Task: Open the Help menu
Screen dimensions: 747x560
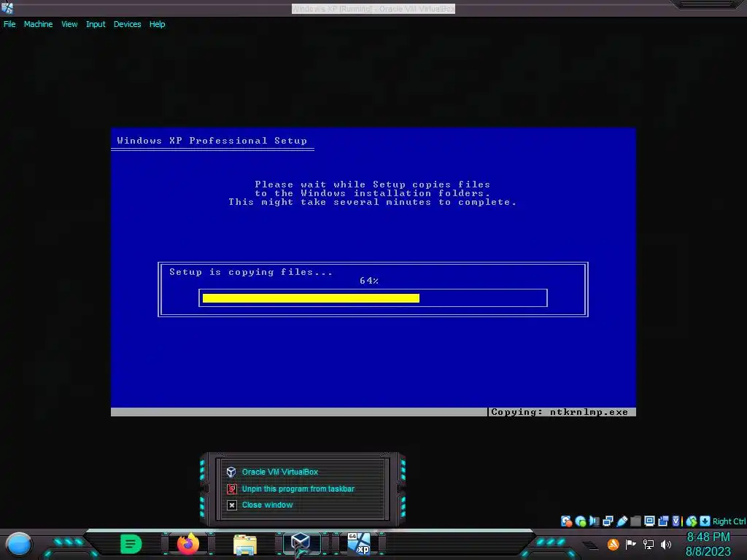Action: (158, 24)
